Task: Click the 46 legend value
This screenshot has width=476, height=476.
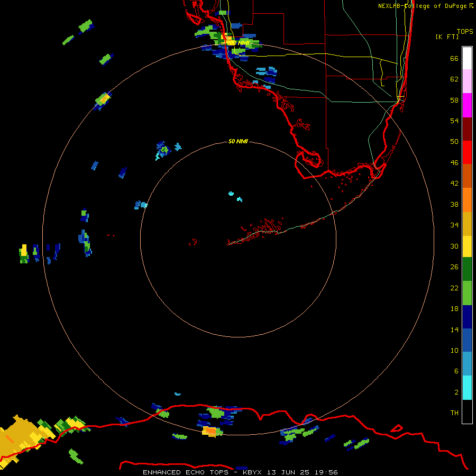Action: [454, 163]
